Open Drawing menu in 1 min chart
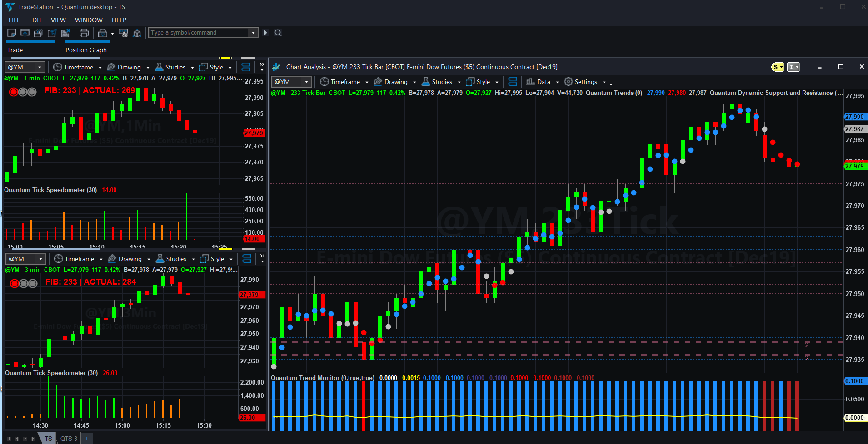868x444 pixels. click(128, 67)
